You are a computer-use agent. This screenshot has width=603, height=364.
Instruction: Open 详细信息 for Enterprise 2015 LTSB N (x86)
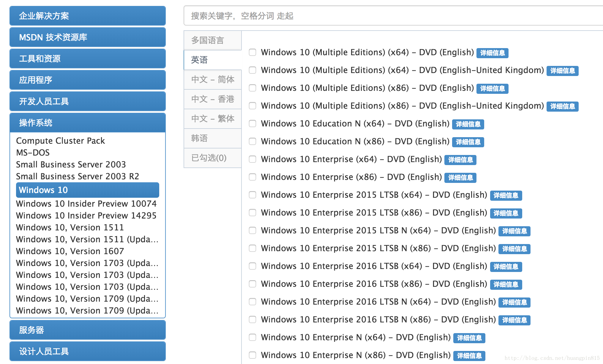514,249
